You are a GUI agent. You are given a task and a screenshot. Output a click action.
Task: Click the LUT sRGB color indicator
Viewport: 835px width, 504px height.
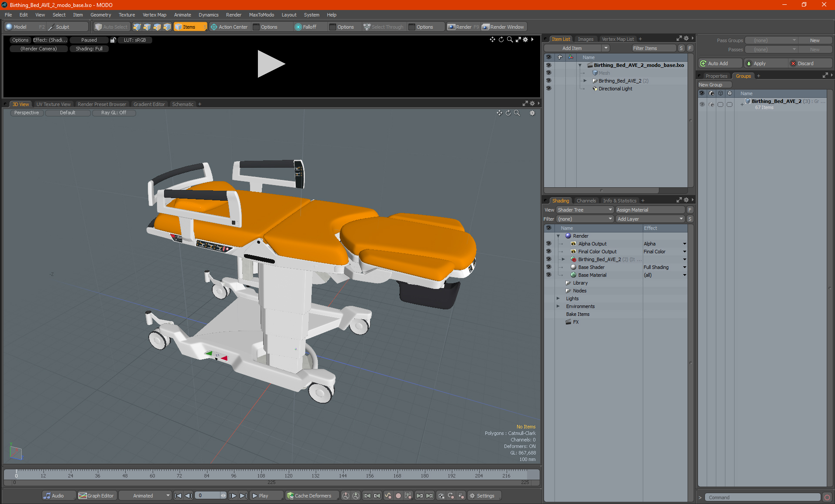(135, 40)
